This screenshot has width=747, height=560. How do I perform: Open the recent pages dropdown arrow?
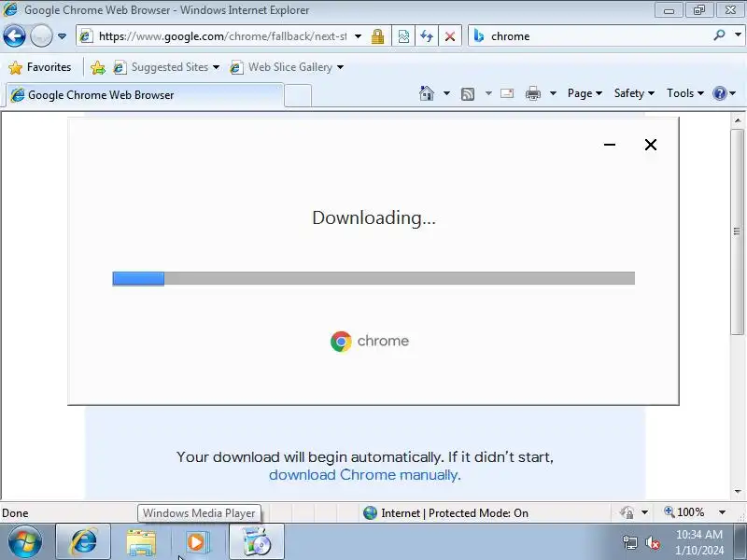tap(62, 36)
